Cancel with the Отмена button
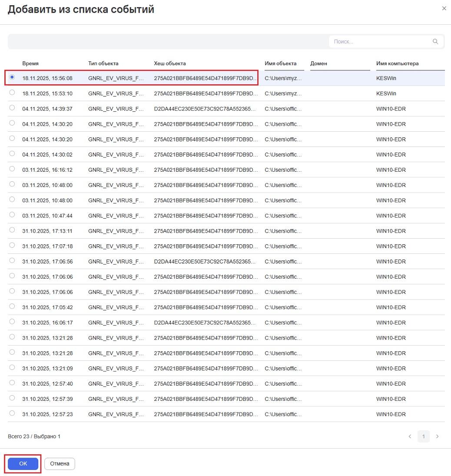The image size is (451, 476). 60,463
